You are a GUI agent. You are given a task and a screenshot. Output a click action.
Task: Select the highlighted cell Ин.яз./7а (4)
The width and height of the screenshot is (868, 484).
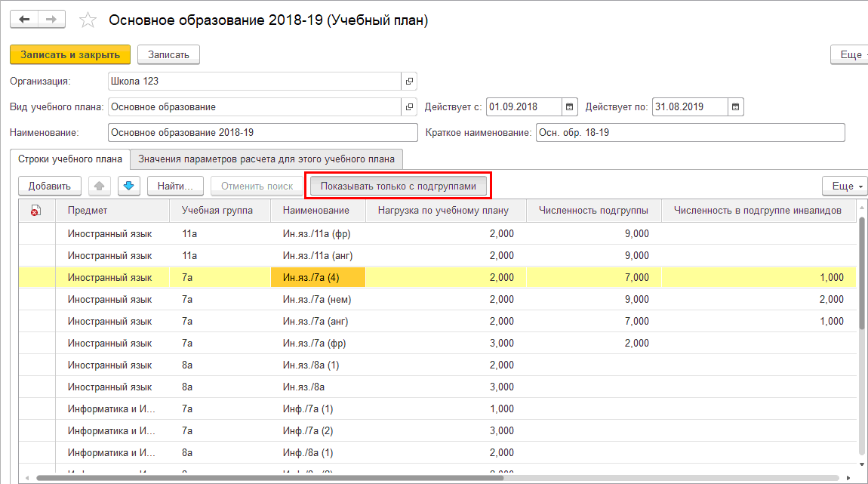(318, 277)
